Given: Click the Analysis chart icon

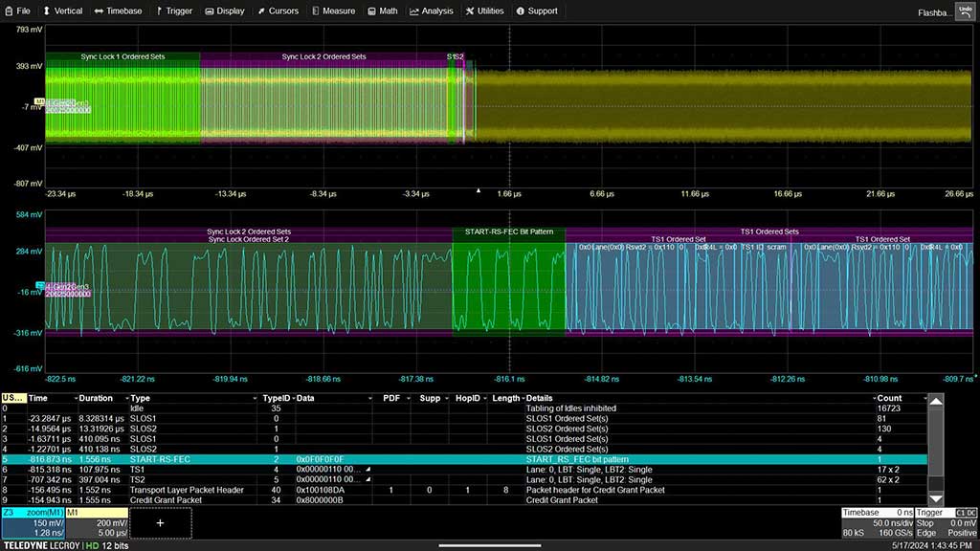Looking at the screenshot, I should pyautogui.click(x=414, y=11).
